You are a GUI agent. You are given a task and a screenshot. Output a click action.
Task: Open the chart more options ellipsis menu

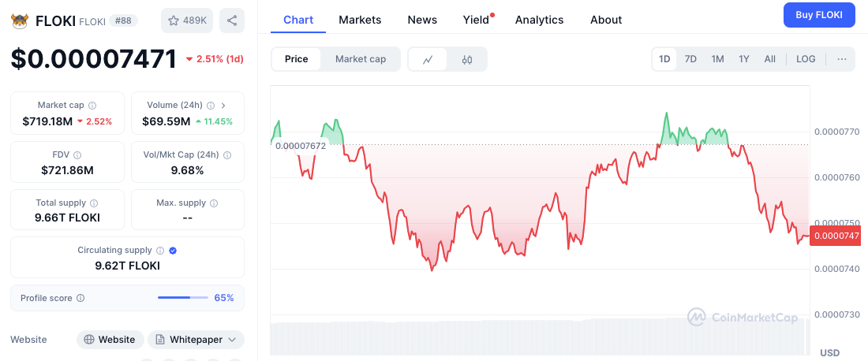842,59
